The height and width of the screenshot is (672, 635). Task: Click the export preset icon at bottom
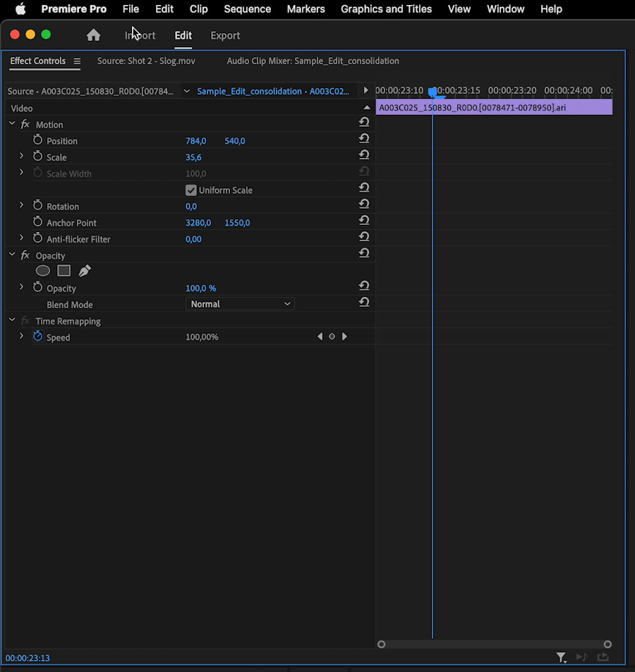pos(603,657)
